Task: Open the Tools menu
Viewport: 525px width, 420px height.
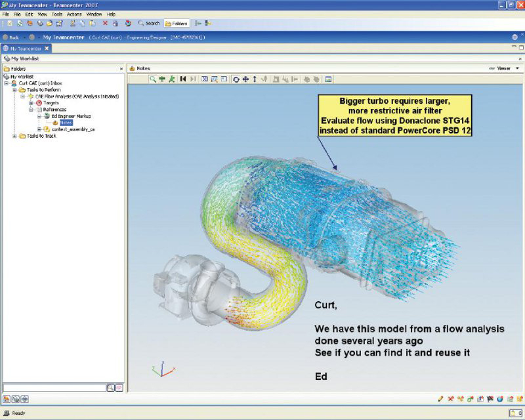Action: [57, 14]
